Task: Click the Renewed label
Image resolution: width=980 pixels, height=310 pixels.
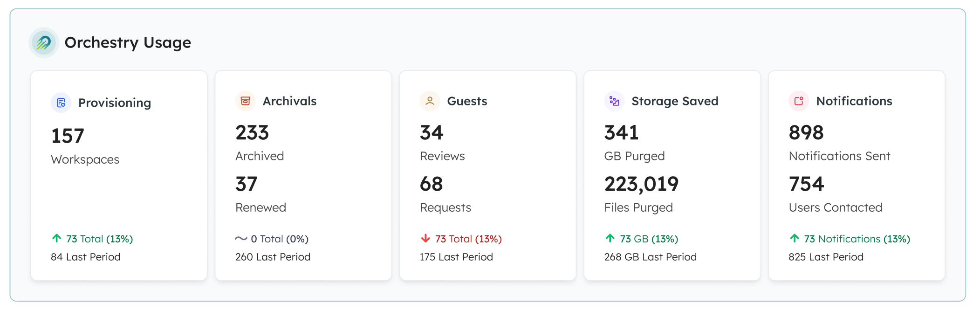Action: point(260,207)
